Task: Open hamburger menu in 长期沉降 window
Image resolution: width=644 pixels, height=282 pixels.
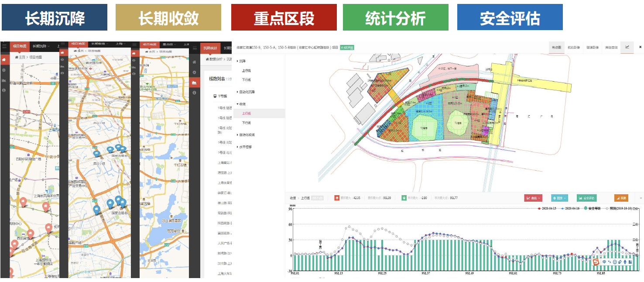Action: [x=4, y=46]
